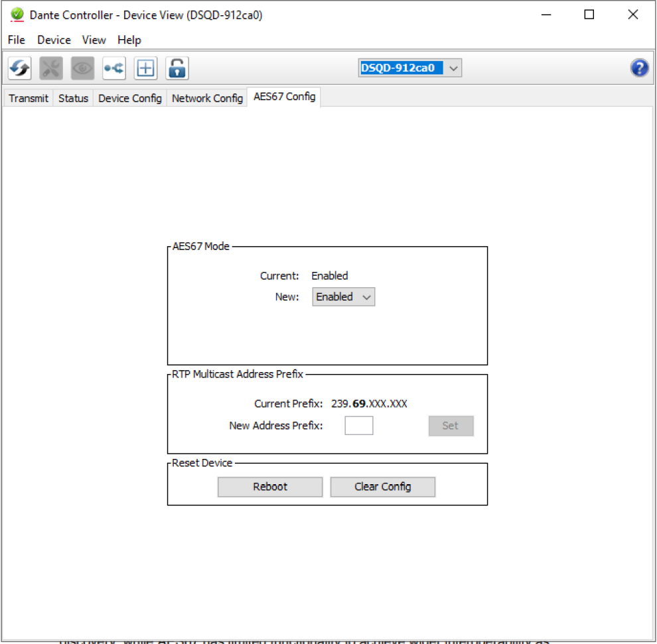The image size is (657, 644).
Task: Open the AES67 Mode New dropdown
Action: point(343,297)
